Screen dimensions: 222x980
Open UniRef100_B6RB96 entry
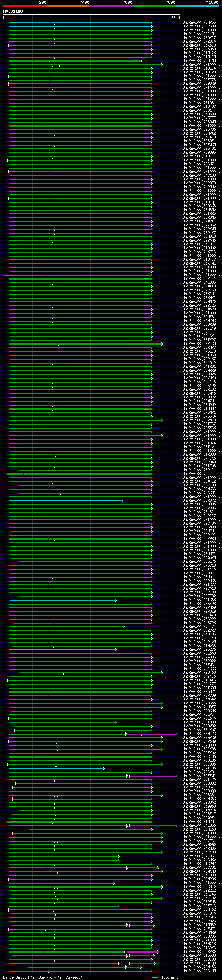pyautogui.click(x=199, y=508)
